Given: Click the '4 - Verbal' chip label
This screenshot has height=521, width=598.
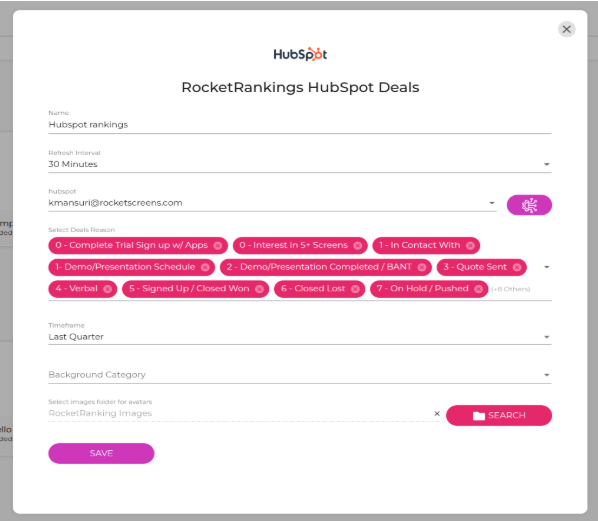Looking at the screenshot, I should click(76, 289).
